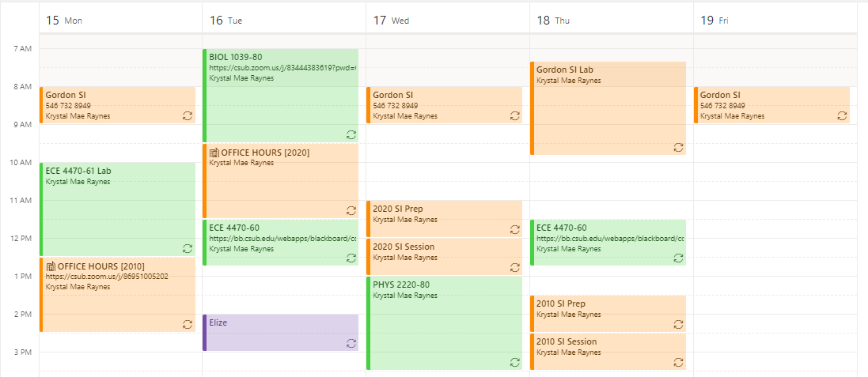
Task: Select the 17 Wed day header
Action: click(391, 21)
